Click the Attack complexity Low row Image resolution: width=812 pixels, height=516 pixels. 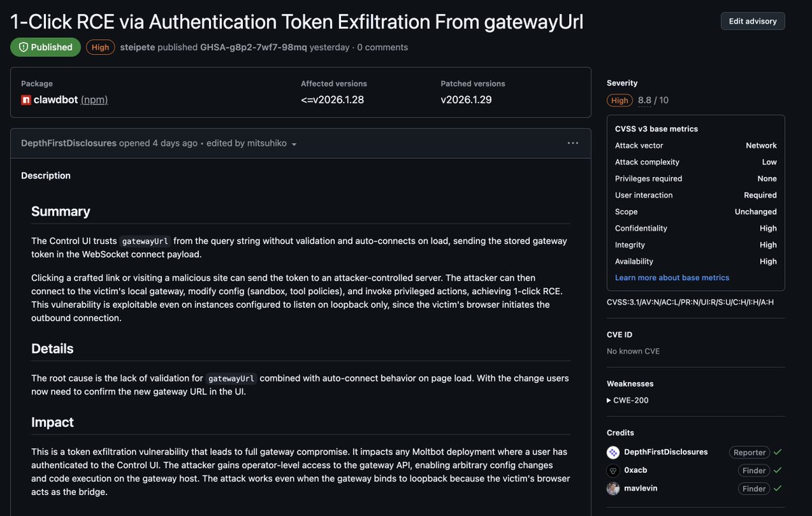pos(696,162)
